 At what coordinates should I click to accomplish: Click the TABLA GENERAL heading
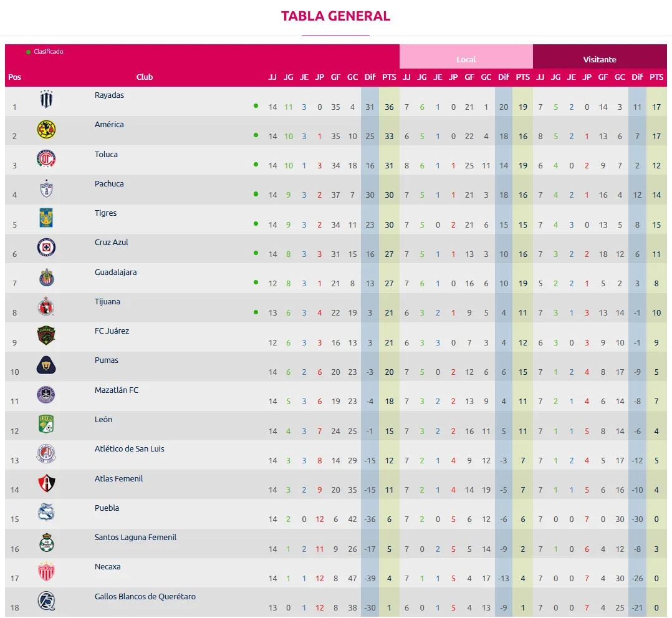click(335, 16)
